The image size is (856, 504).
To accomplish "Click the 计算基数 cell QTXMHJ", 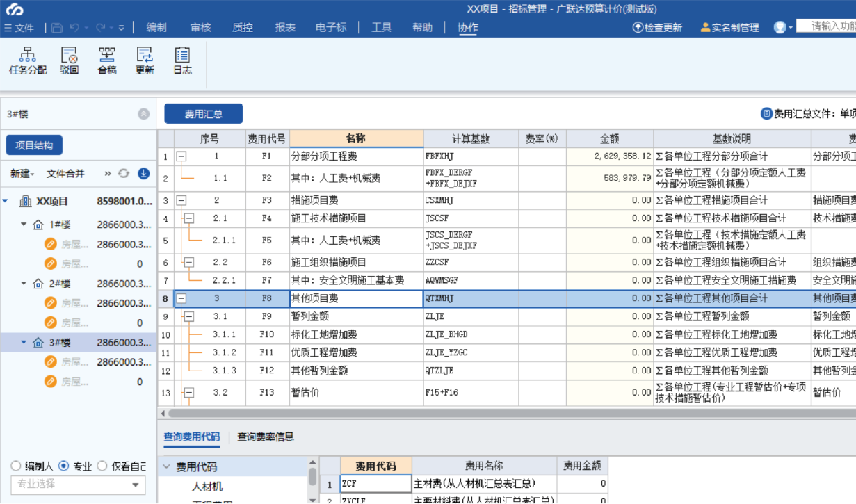I will pos(470,298).
